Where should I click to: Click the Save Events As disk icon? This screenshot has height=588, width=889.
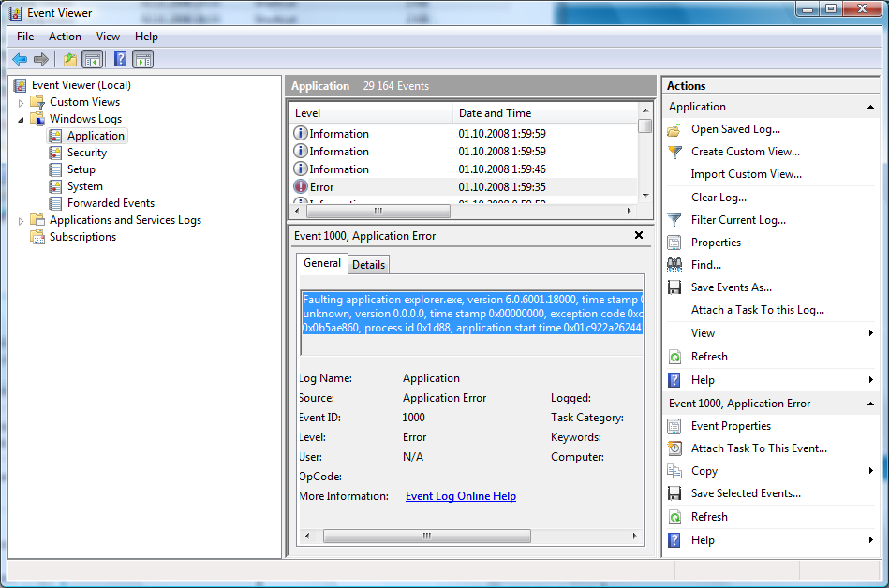[x=674, y=287]
